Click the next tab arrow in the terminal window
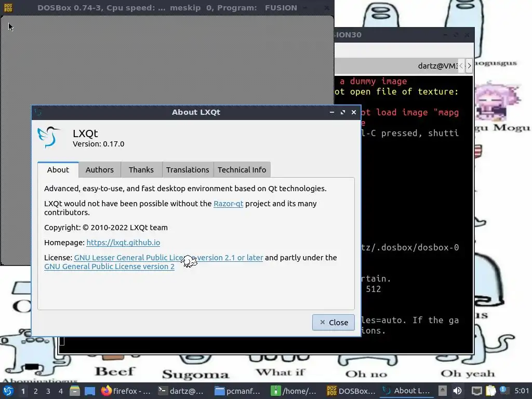This screenshot has height=399, width=532. click(x=469, y=66)
